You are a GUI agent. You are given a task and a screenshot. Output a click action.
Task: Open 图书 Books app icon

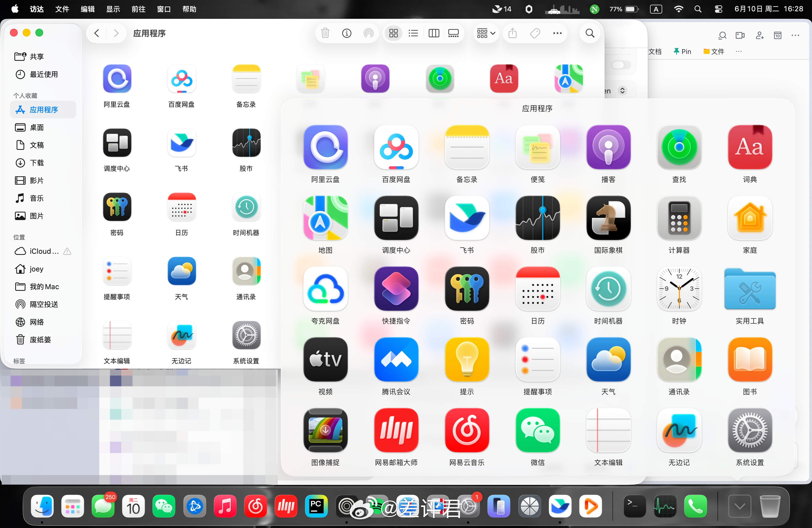click(x=750, y=359)
